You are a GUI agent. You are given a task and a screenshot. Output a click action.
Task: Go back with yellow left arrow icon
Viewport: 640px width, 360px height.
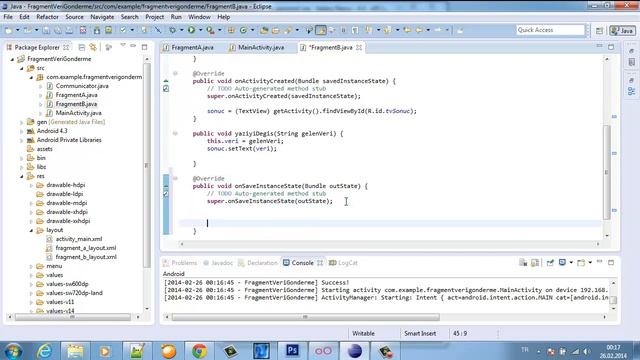click(419, 30)
